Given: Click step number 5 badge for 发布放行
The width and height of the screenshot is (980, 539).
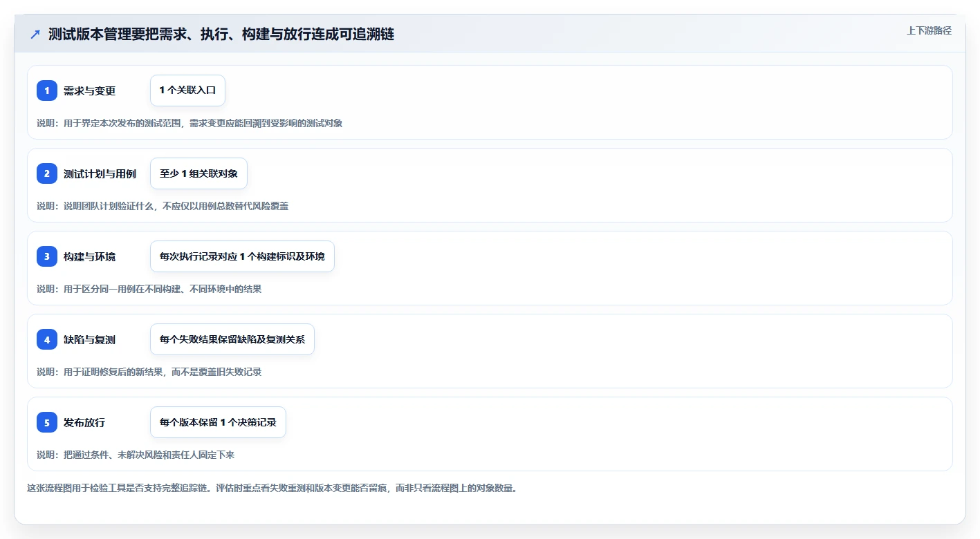Looking at the screenshot, I should point(47,422).
